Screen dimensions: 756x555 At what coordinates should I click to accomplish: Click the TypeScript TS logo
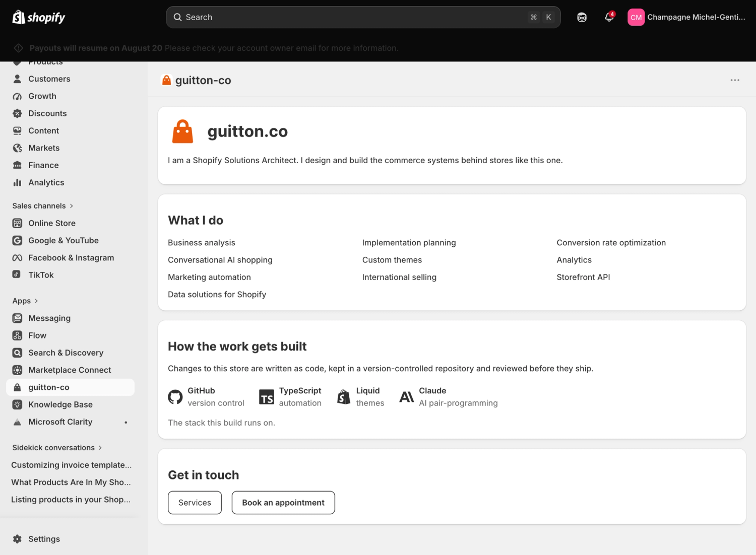pyautogui.click(x=267, y=397)
